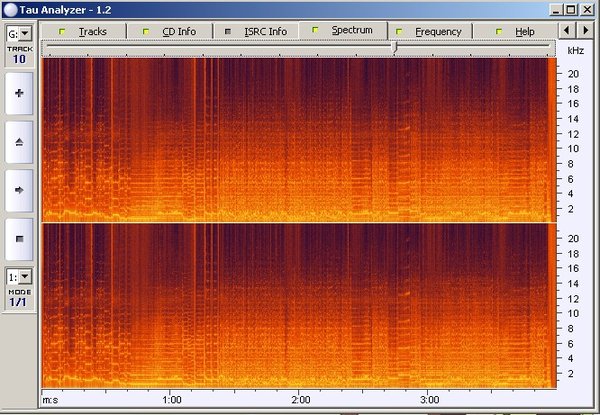This screenshot has height=415, width=600.
Task: Open the ISRC Info tab
Action: [256, 31]
